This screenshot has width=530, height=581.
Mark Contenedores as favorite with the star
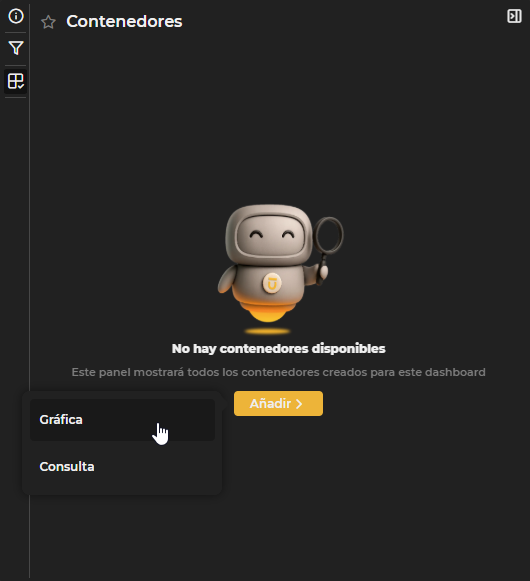point(48,22)
